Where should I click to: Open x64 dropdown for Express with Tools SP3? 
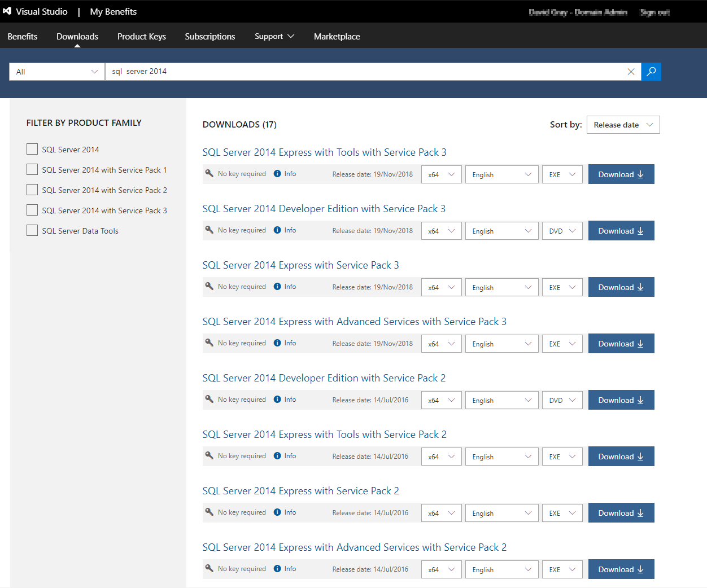pyautogui.click(x=442, y=174)
